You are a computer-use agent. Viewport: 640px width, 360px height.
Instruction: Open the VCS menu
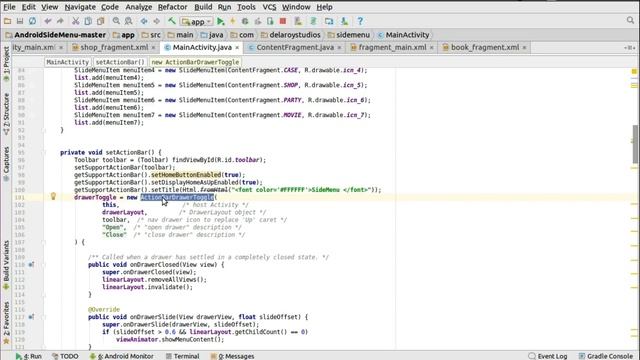tap(269, 7)
